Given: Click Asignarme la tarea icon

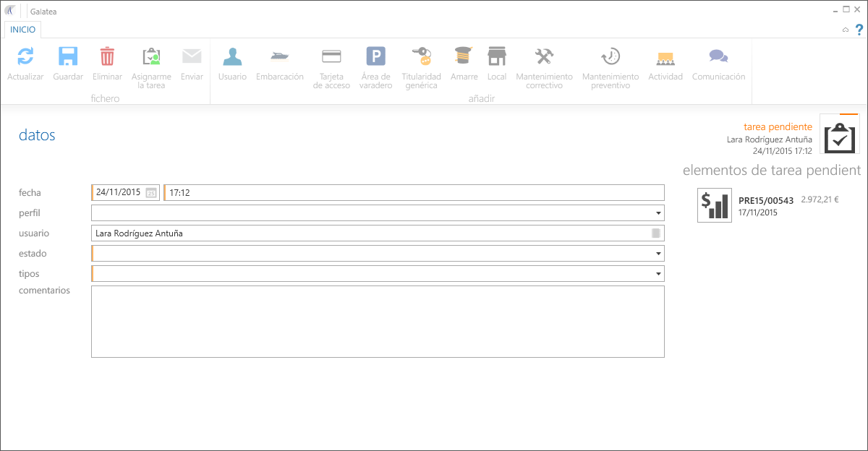Looking at the screenshot, I should click(151, 58).
